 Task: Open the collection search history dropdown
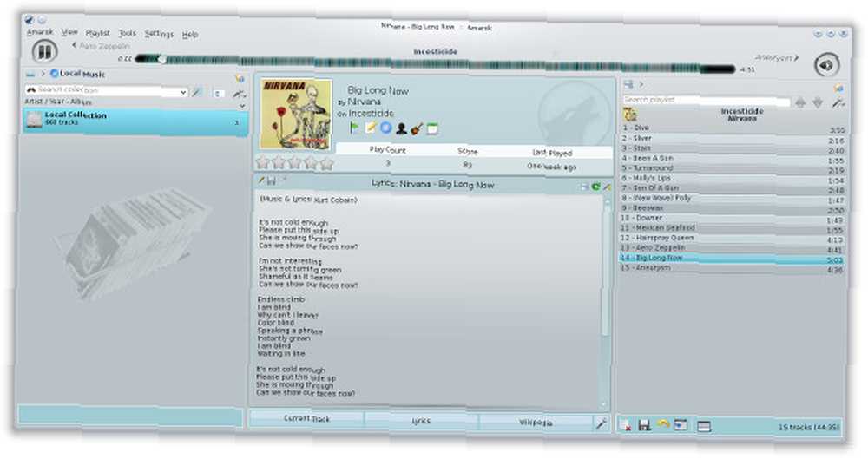(183, 93)
